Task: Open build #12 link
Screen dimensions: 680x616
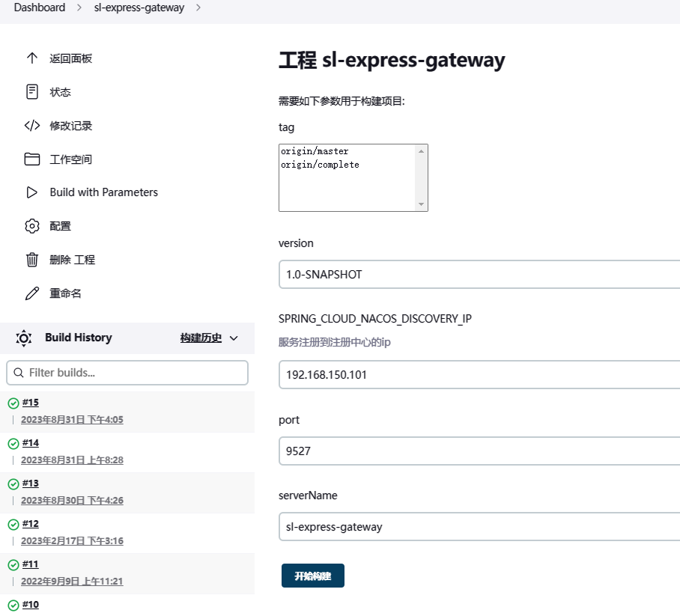Action: pyautogui.click(x=31, y=524)
